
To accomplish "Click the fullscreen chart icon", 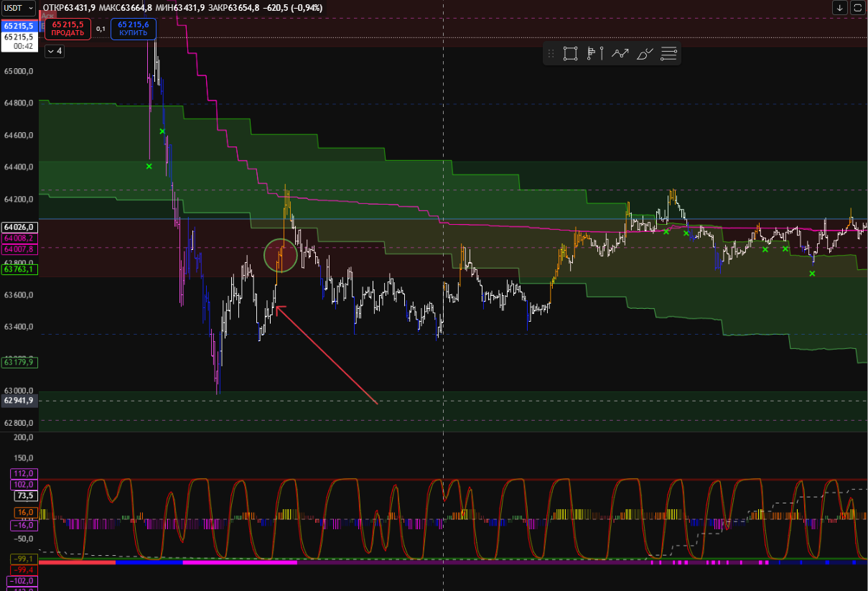I will 858,8.
